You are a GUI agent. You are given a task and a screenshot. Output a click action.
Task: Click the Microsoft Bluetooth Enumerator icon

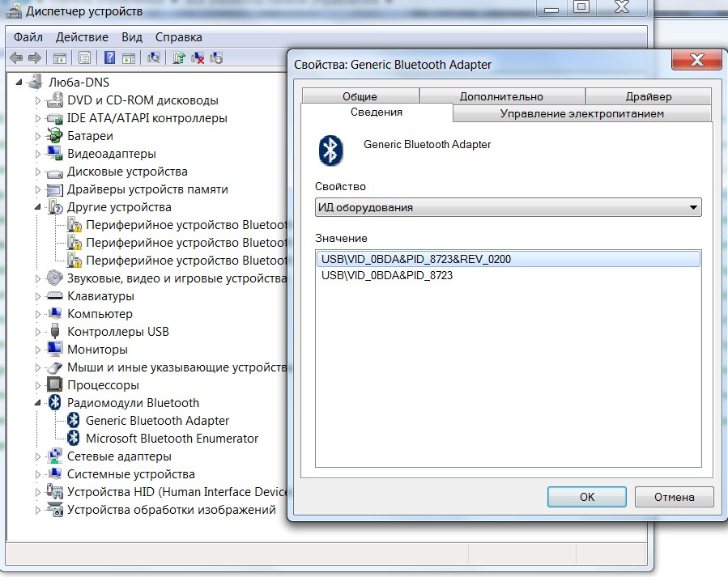pos(74,438)
